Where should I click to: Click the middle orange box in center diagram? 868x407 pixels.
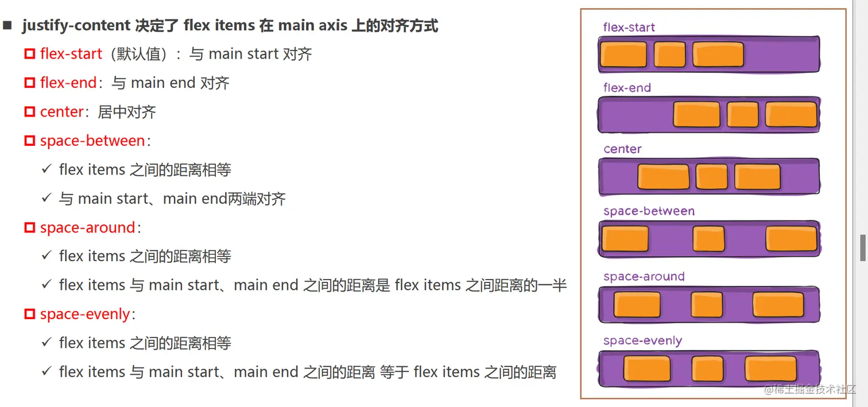(711, 177)
